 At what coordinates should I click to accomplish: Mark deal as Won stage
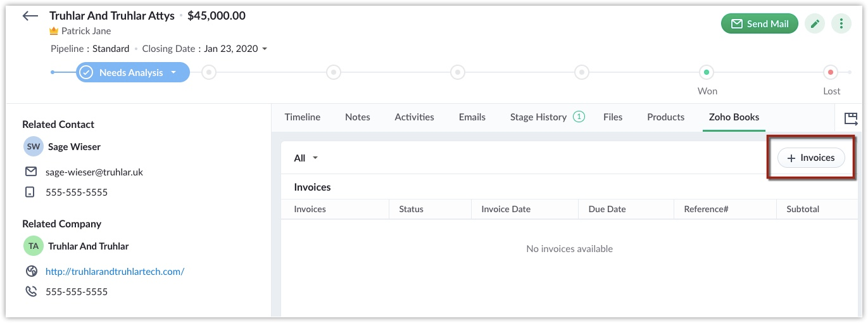pos(707,72)
